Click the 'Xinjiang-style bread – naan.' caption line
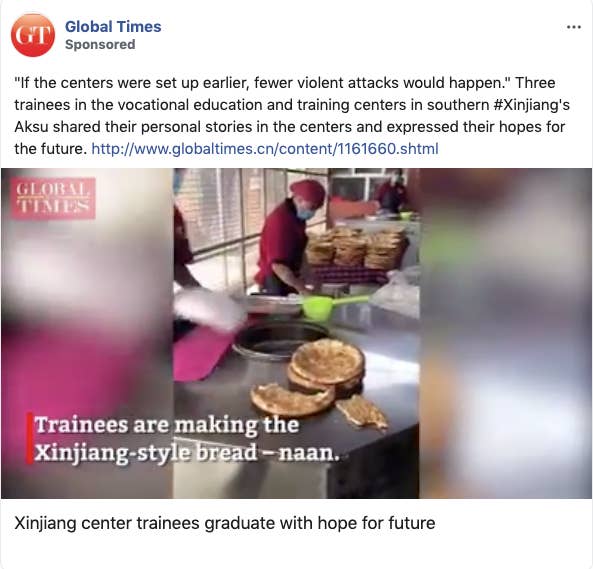This screenshot has width=593, height=569. pyautogui.click(x=187, y=452)
